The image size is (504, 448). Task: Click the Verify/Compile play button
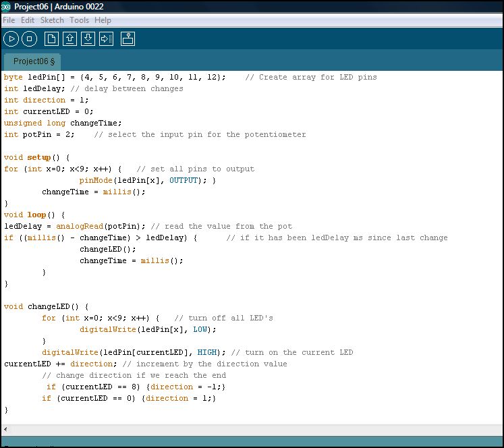[11, 39]
